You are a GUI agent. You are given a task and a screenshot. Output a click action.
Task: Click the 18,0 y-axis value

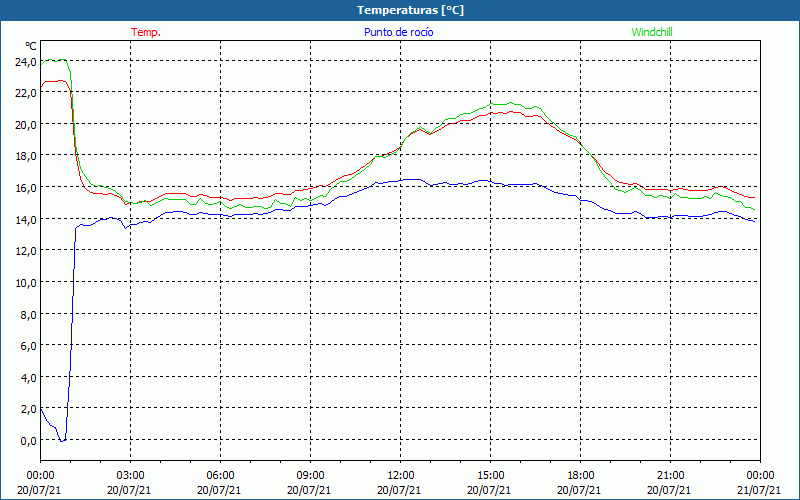[x=26, y=156]
